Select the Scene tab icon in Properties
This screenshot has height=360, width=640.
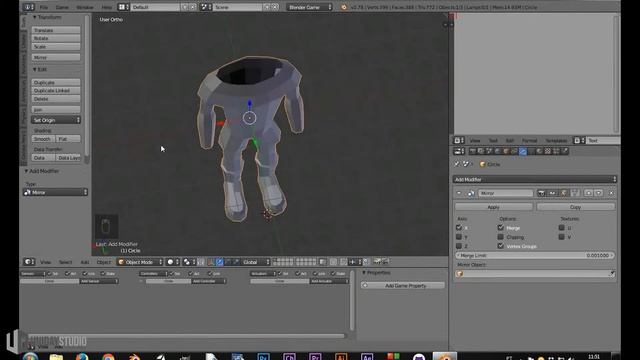(x=489, y=151)
